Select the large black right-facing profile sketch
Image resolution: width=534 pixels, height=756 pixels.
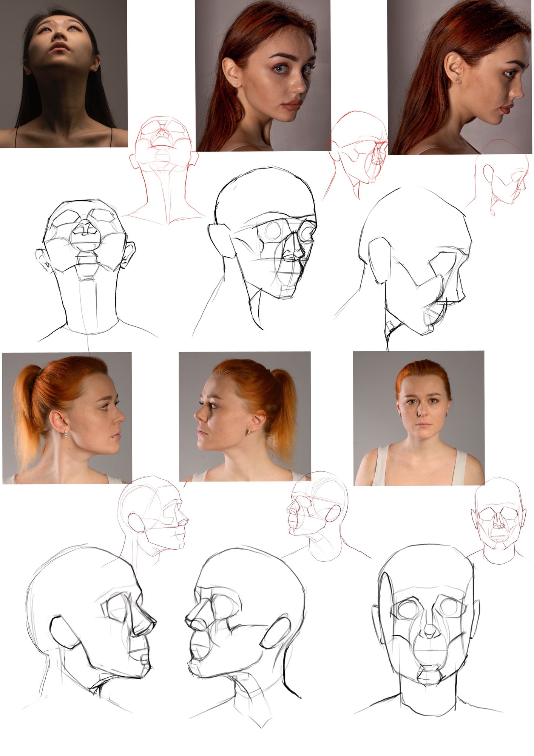(91, 620)
